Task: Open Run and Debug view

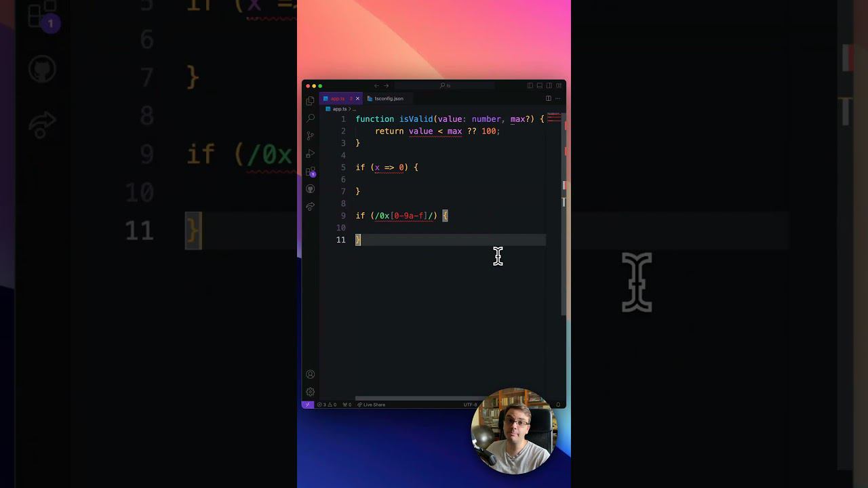Action: point(311,154)
